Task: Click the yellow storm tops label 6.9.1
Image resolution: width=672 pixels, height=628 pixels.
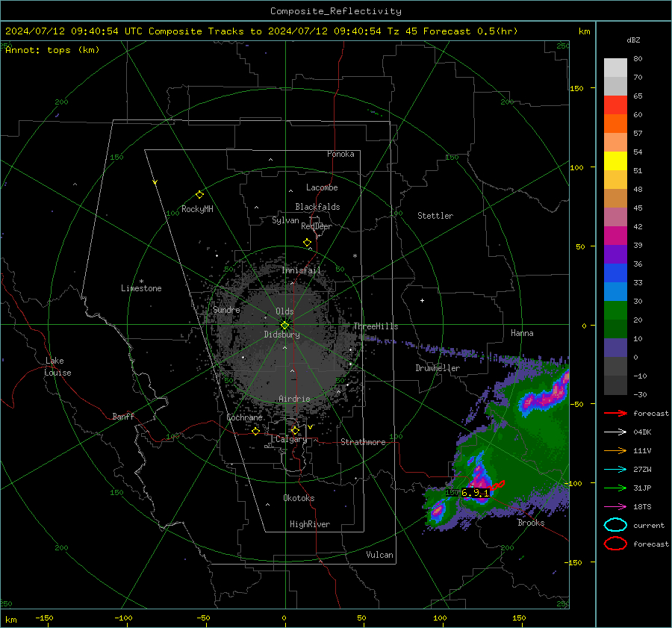Action: tap(476, 493)
